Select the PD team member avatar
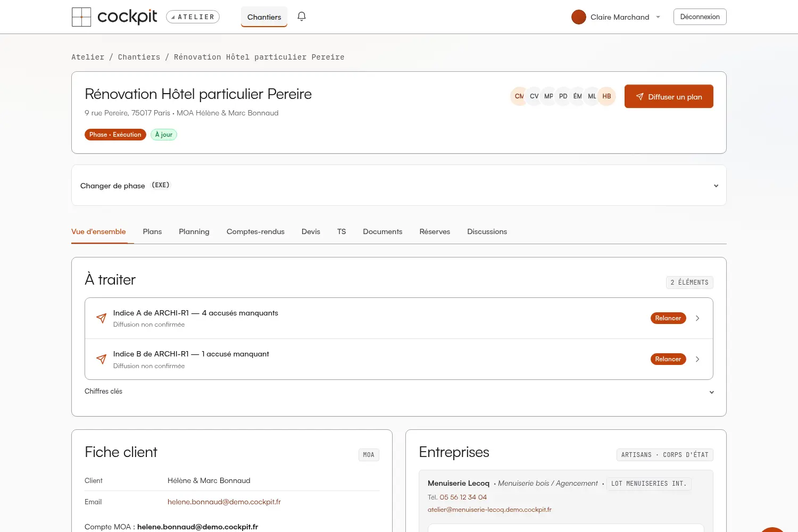 pyautogui.click(x=563, y=96)
